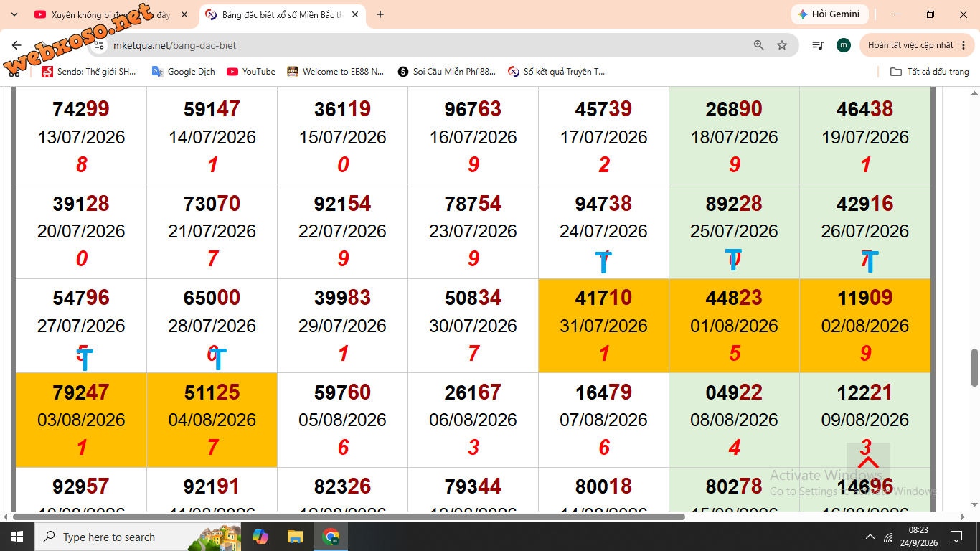Viewport: 980px width, 551px height.
Task: Click the number 74299 in the table
Action: 81,109
